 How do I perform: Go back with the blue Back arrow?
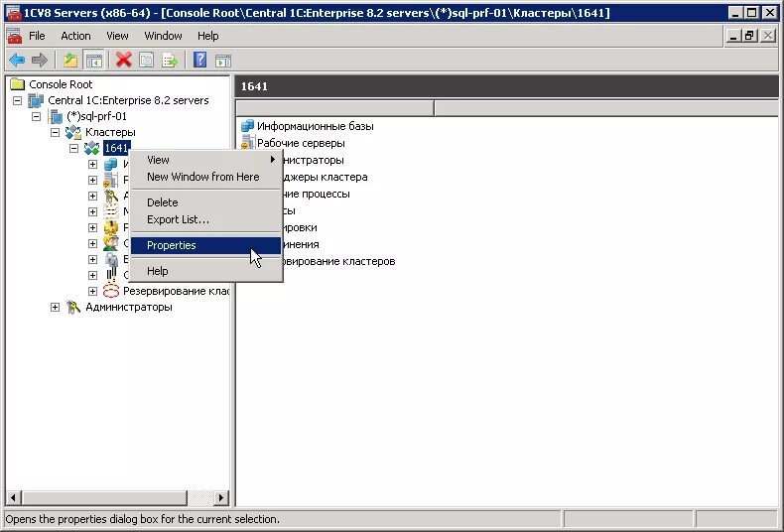point(17,61)
